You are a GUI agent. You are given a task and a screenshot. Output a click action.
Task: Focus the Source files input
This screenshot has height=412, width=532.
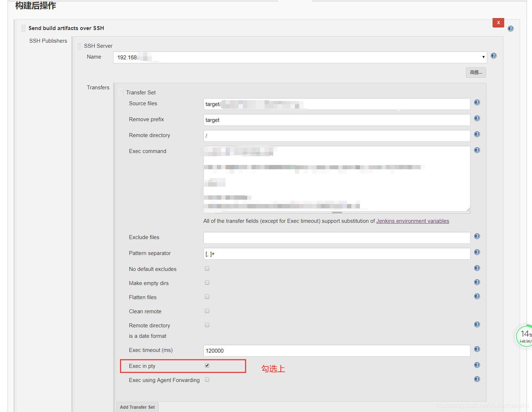(x=337, y=104)
